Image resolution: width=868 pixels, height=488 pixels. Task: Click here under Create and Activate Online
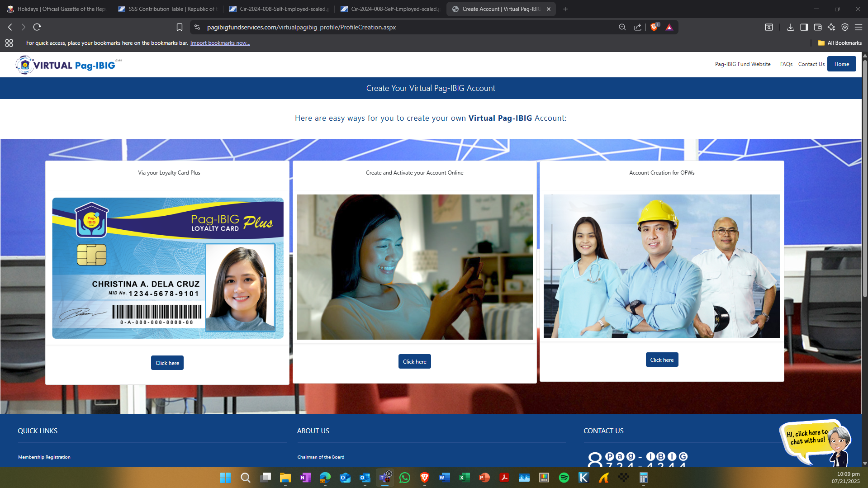(x=415, y=361)
